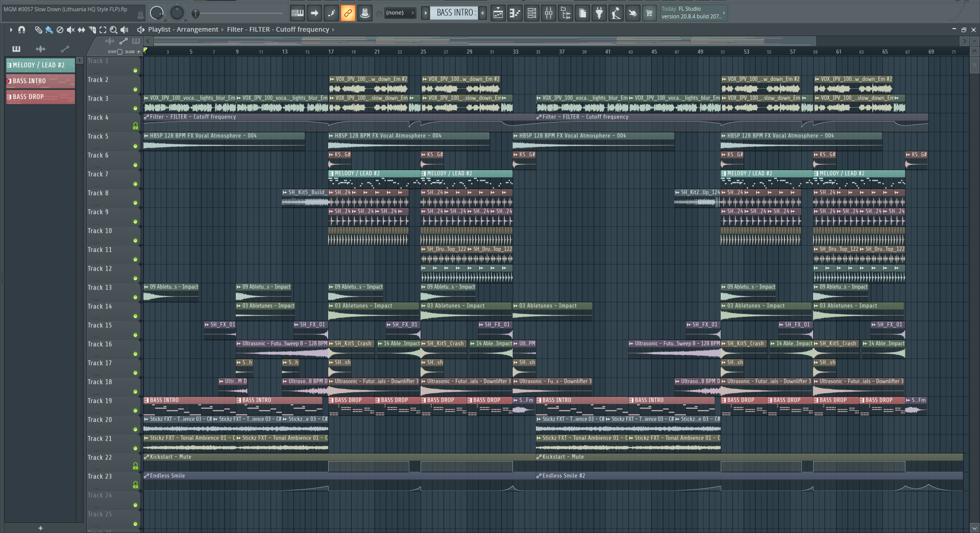
Task: Select the small pattern filter tab above the timeline
Action: click(x=136, y=41)
